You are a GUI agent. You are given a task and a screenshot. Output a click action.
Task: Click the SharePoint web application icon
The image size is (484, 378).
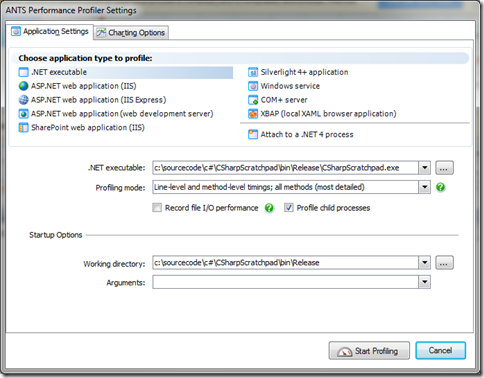pos(23,128)
